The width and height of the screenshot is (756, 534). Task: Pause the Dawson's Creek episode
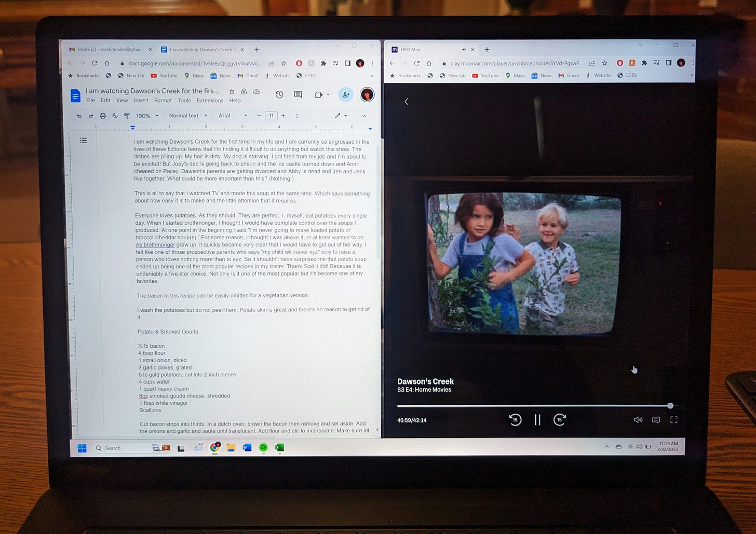537,420
